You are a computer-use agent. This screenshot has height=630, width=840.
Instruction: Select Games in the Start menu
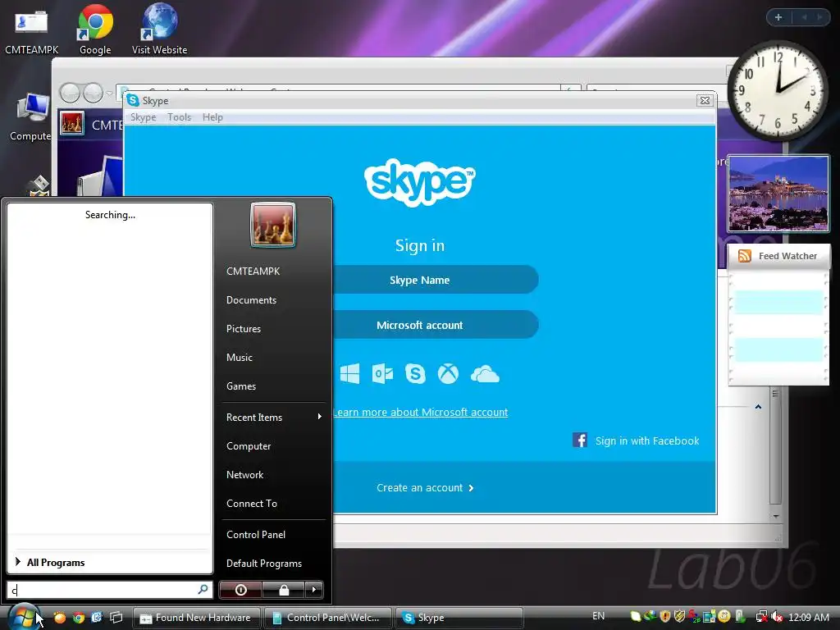[241, 386]
